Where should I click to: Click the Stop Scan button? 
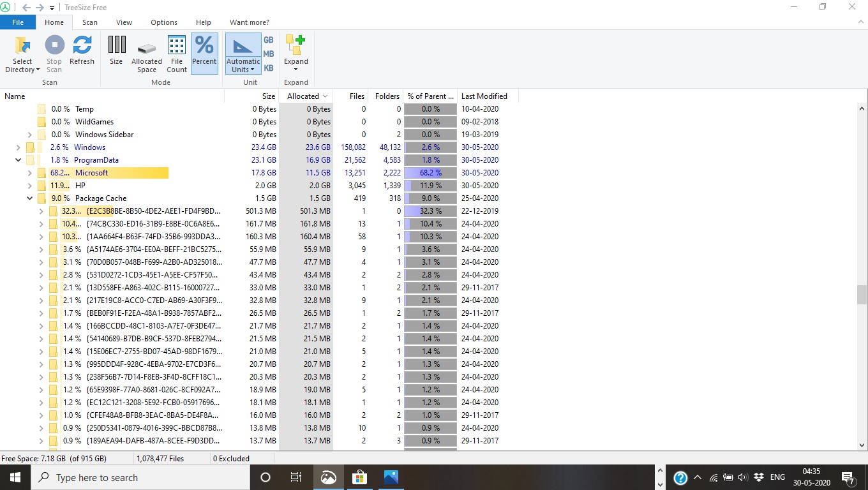(x=54, y=54)
